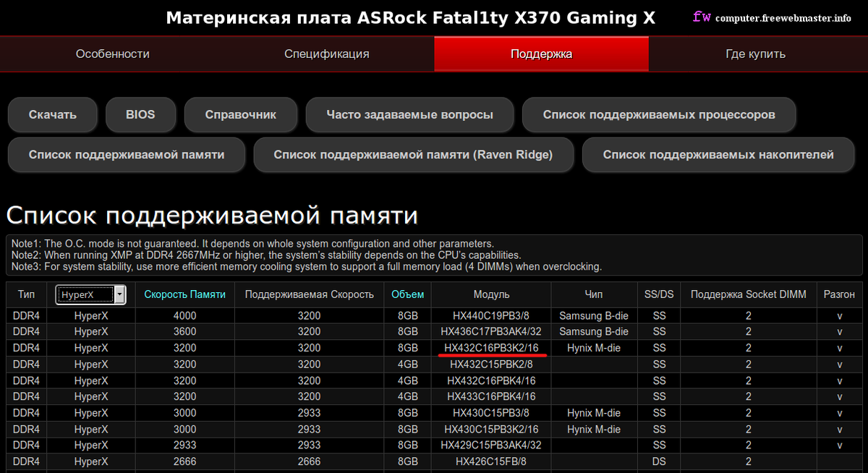
Task: Switch to the Спецификация tab
Action: coord(327,54)
